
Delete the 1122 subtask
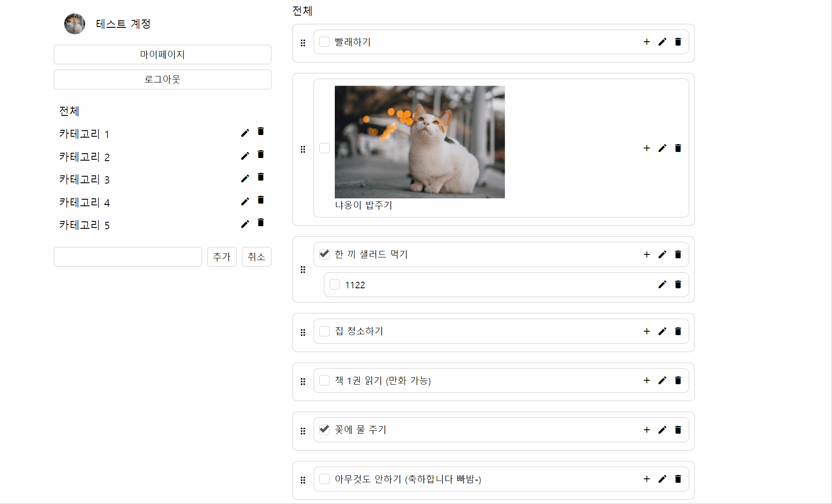tap(678, 284)
